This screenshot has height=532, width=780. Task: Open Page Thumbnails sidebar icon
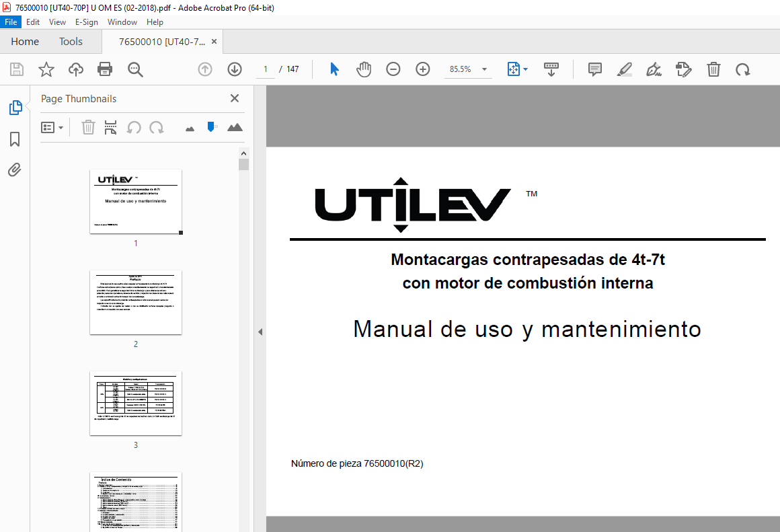(x=15, y=107)
